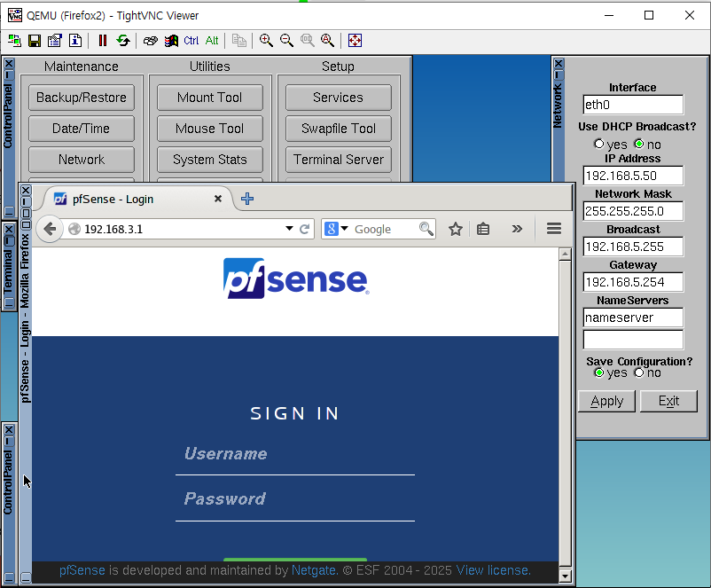Click the Password field

coord(295,500)
